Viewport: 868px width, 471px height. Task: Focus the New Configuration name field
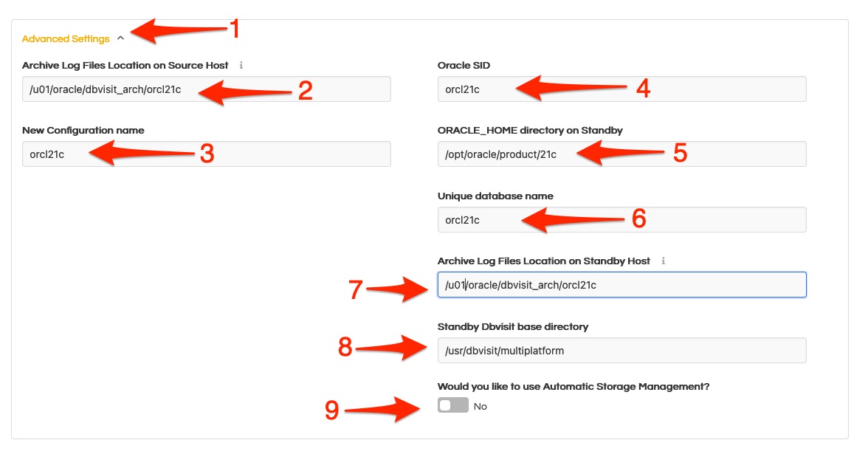[x=207, y=154]
